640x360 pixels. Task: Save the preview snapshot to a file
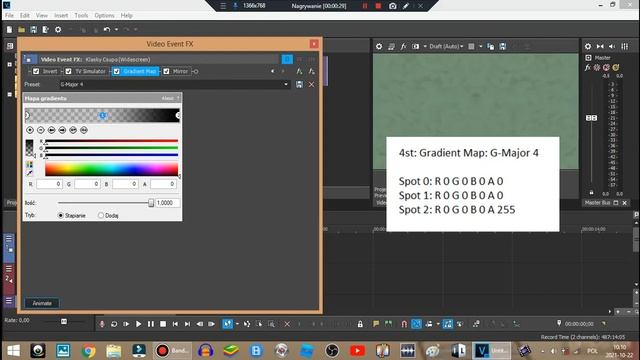(x=502, y=47)
